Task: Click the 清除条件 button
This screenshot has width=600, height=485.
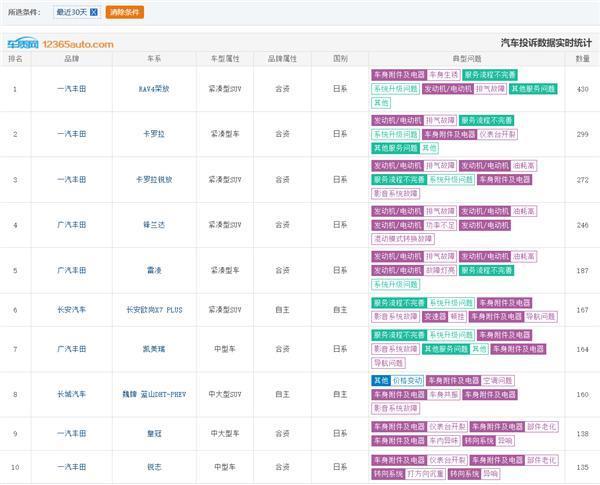Action: pos(125,12)
